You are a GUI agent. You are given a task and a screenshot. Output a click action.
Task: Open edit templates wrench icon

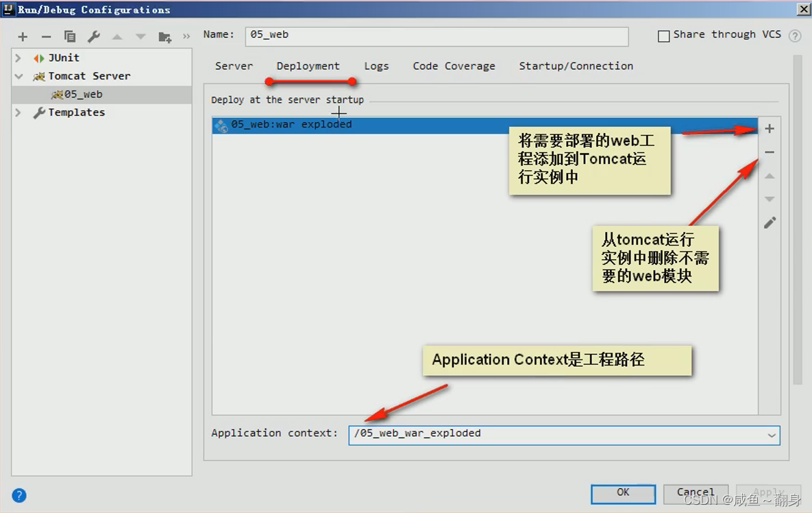(94, 37)
